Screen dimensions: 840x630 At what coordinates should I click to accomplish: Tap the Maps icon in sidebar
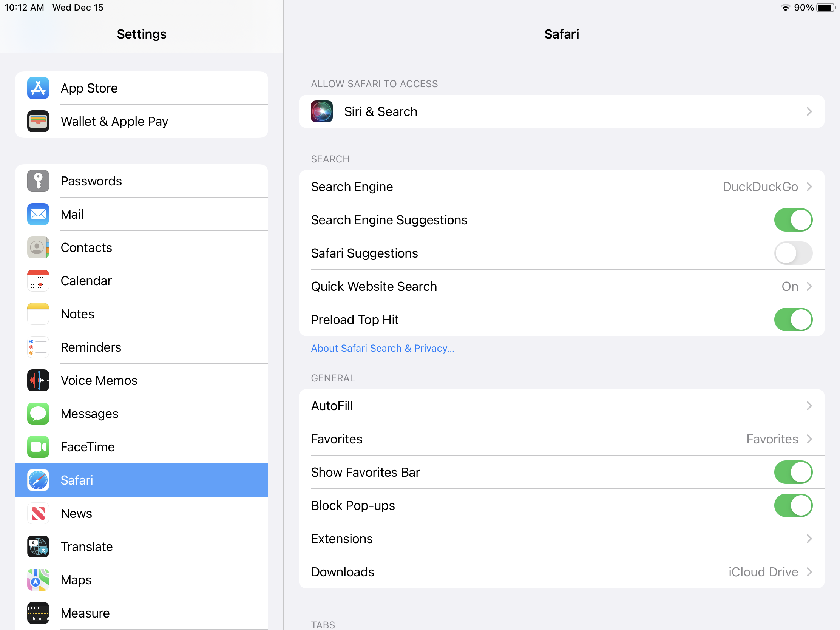[38, 580]
